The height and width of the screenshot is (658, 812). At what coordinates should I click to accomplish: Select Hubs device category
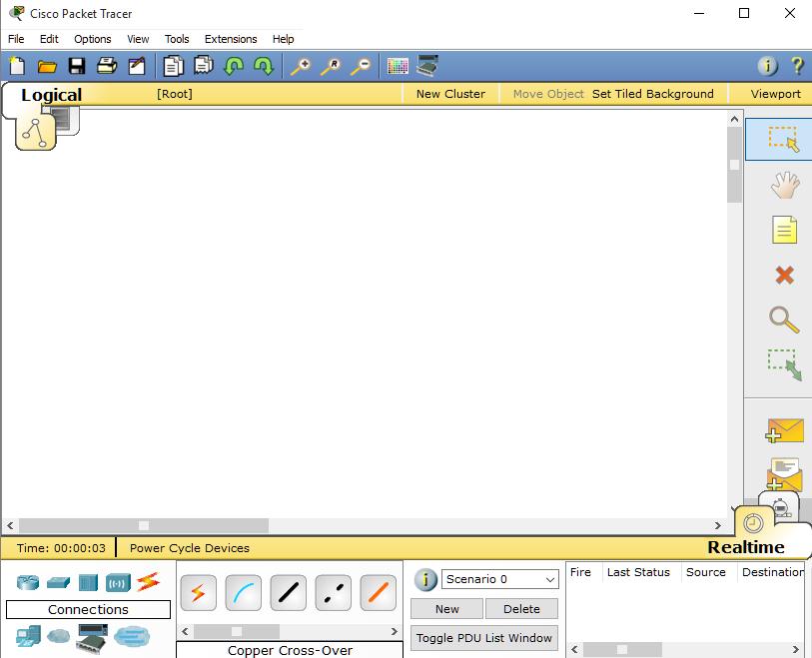pos(88,582)
